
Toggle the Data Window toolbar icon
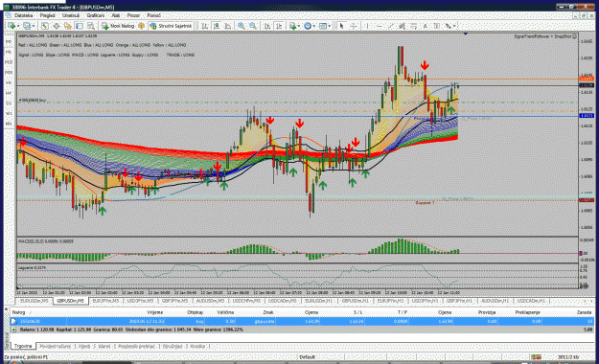[57, 26]
